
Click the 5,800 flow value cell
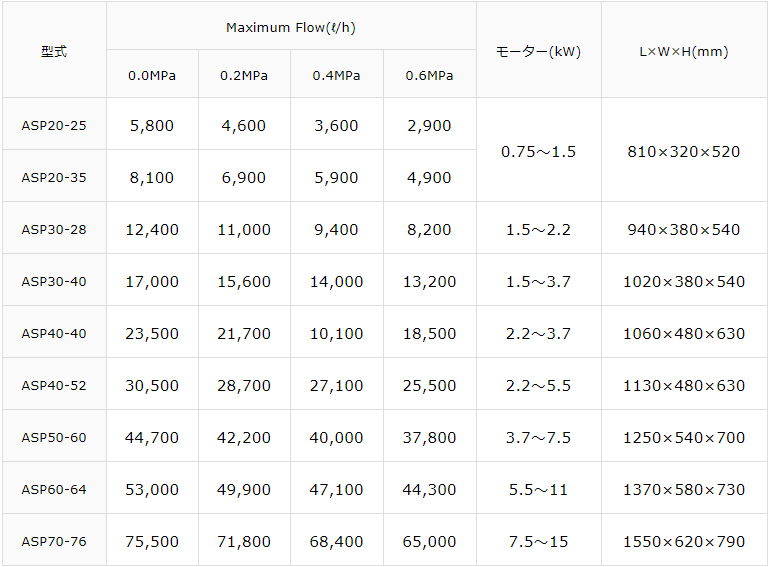(x=152, y=126)
